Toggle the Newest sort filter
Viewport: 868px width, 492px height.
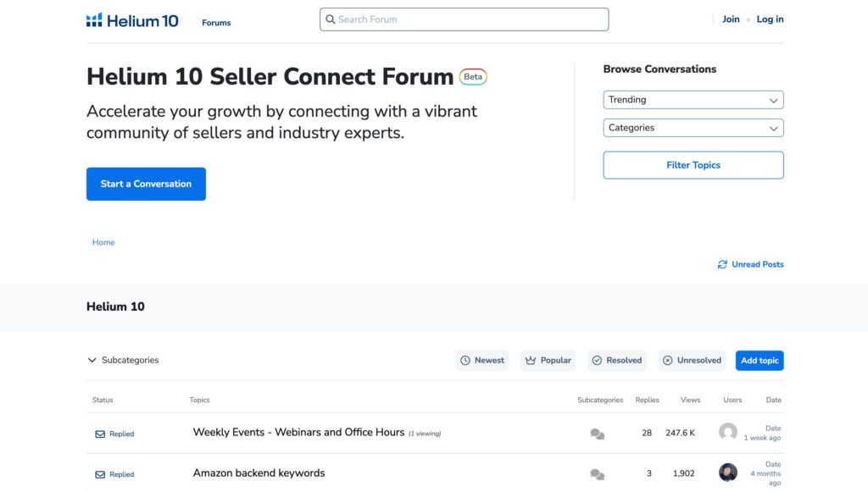(482, 361)
